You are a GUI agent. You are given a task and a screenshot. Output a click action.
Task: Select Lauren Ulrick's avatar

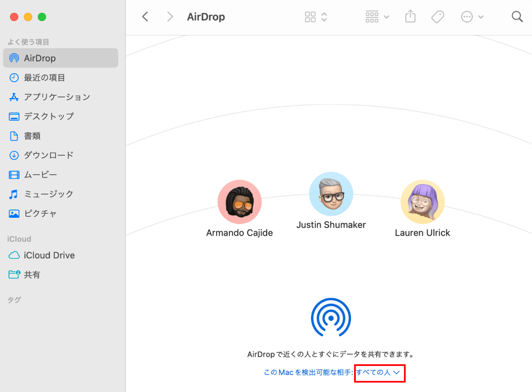coord(422,202)
